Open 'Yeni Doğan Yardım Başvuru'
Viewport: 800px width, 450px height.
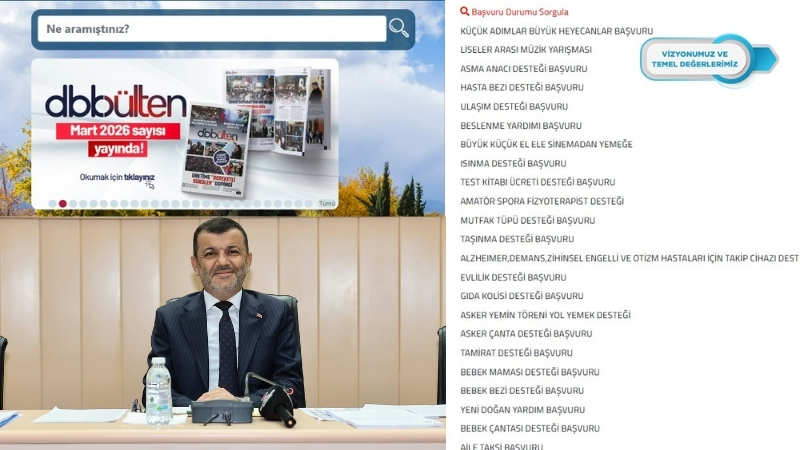522,410
